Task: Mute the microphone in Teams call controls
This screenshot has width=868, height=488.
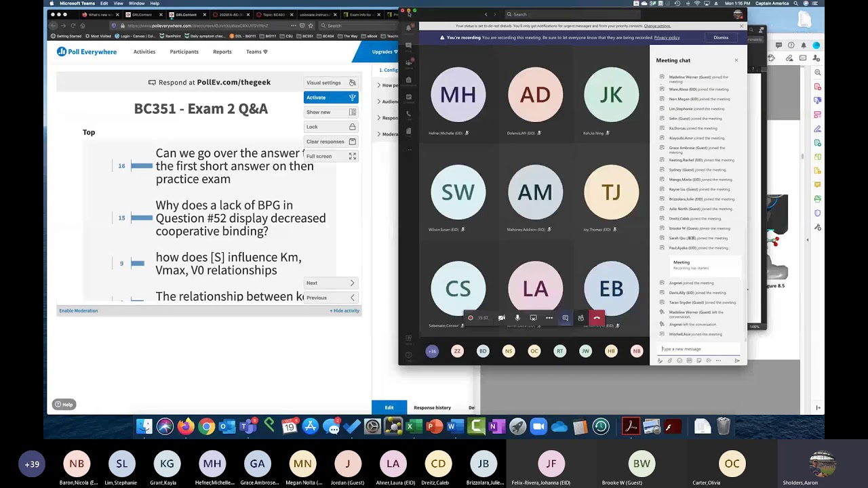Action: (x=517, y=318)
